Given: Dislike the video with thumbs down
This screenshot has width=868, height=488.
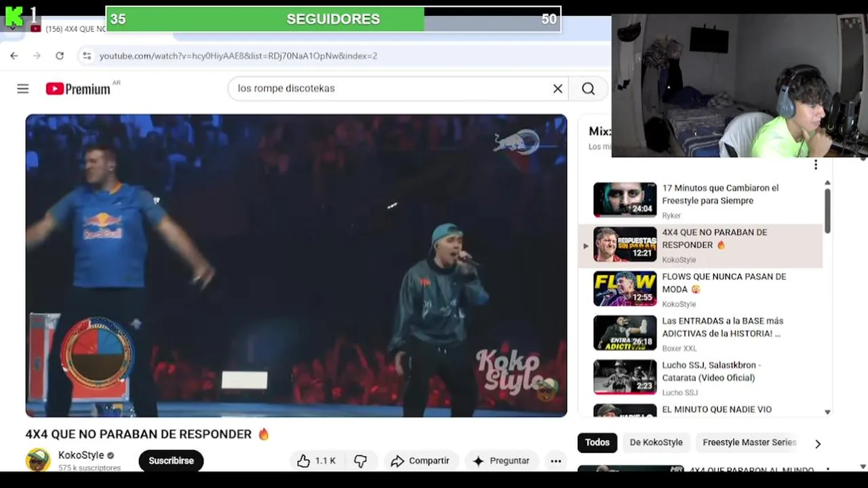Looking at the screenshot, I should click(x=360, y=461).
